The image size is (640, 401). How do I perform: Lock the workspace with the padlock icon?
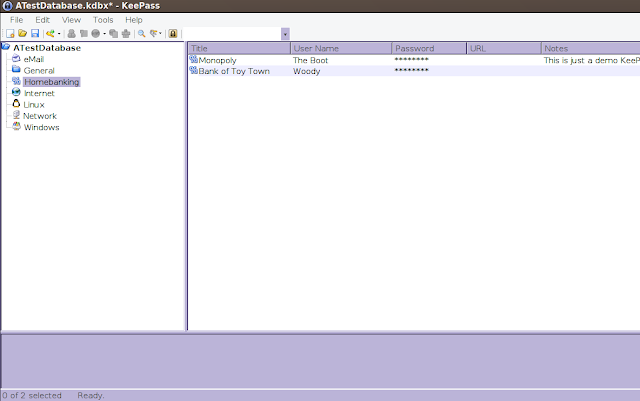[173, 33]
